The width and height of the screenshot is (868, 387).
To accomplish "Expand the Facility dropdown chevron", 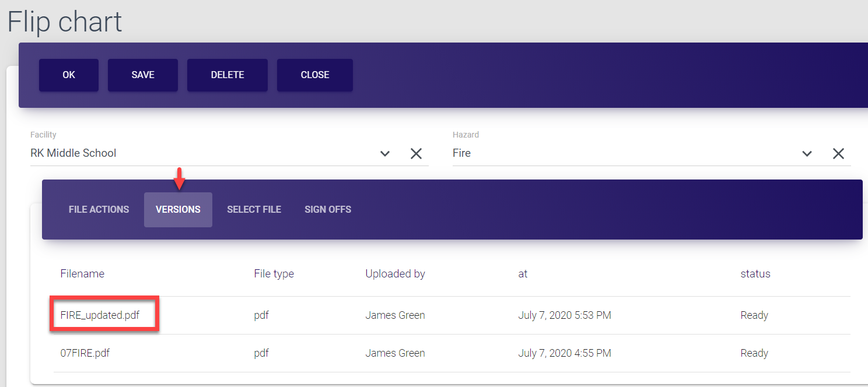I will click(x=385, y=153).
